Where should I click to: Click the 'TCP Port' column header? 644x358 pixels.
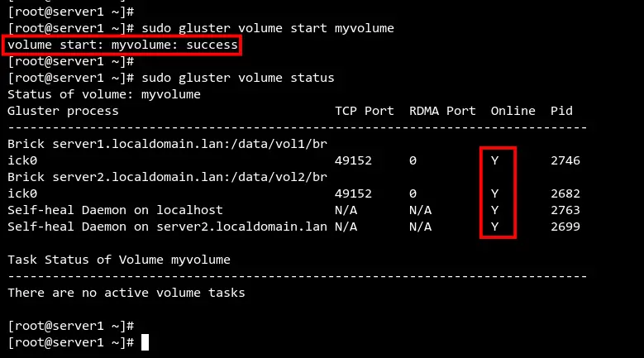point(364,111)
